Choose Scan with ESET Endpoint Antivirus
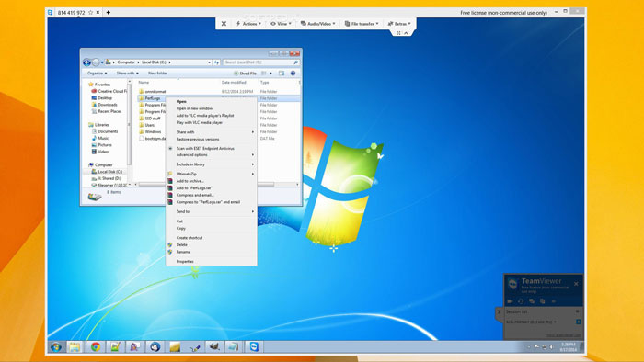 [212, 148]
